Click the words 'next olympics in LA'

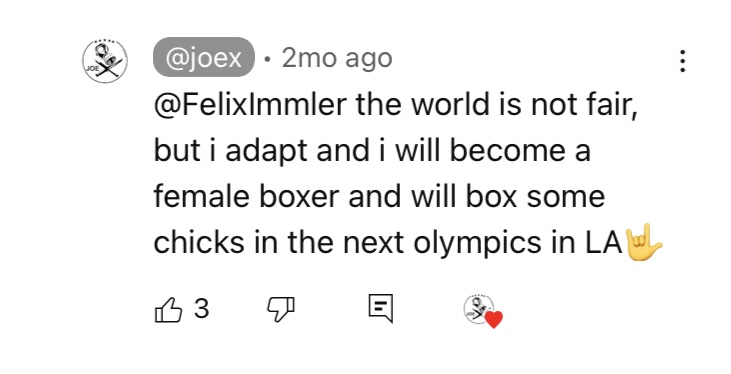point(483,243)
